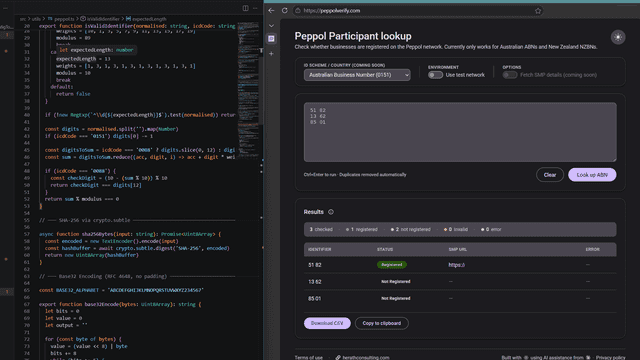Click 'return false' on code line 37
The image size is (640, 360).
click(73, 94)
